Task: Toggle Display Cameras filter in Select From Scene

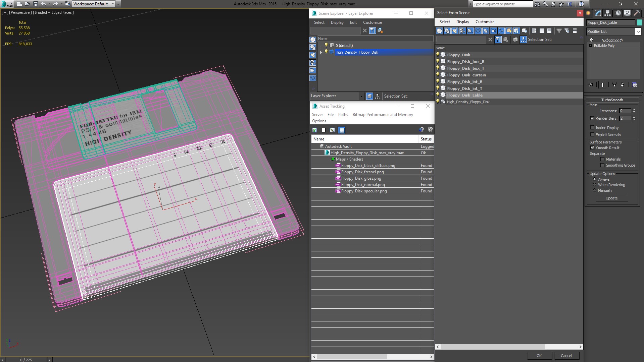Action: [x=462, y=31]
